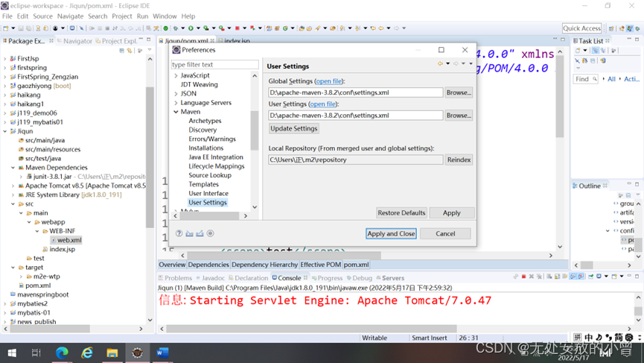Click open file link for User Settings
The width and height of the screenshot is (644, 363).
tap(322, 104)
